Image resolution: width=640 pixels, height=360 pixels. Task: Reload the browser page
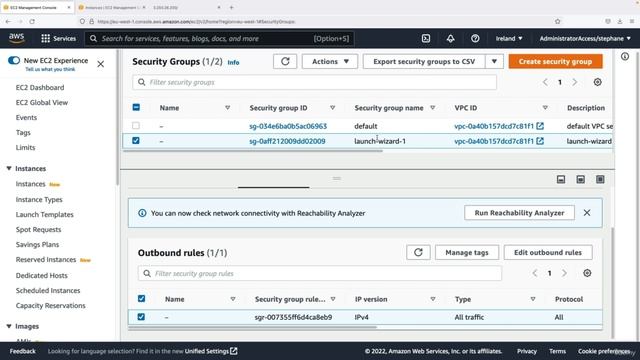coord(32,21)
